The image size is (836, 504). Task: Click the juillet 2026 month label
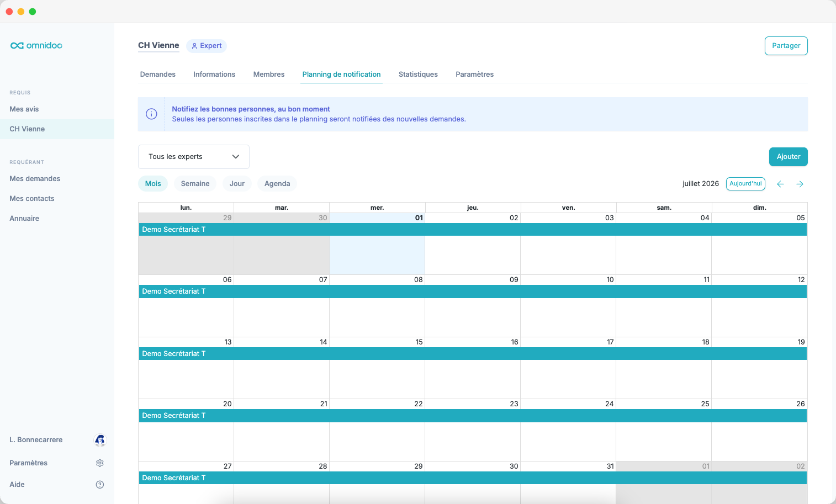(701, 184)
